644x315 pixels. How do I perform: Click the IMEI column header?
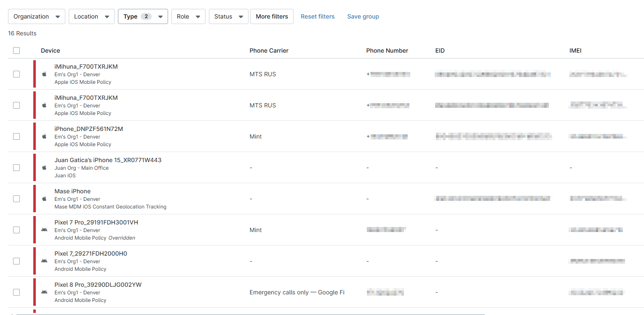pos(575,51)
